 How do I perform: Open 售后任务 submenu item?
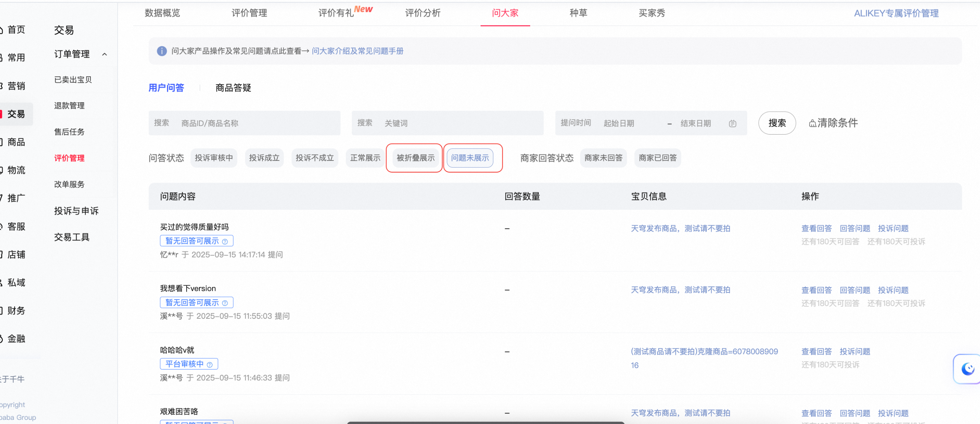point(69,132)
